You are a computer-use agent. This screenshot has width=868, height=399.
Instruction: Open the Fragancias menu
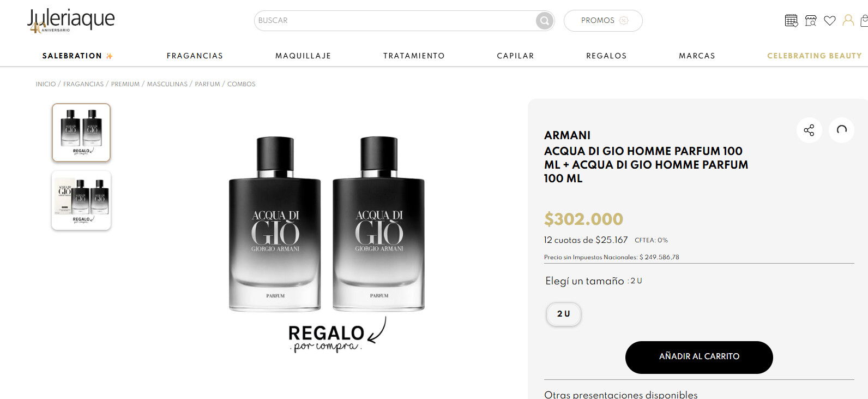pyautogui.click(x=195, y=56)
